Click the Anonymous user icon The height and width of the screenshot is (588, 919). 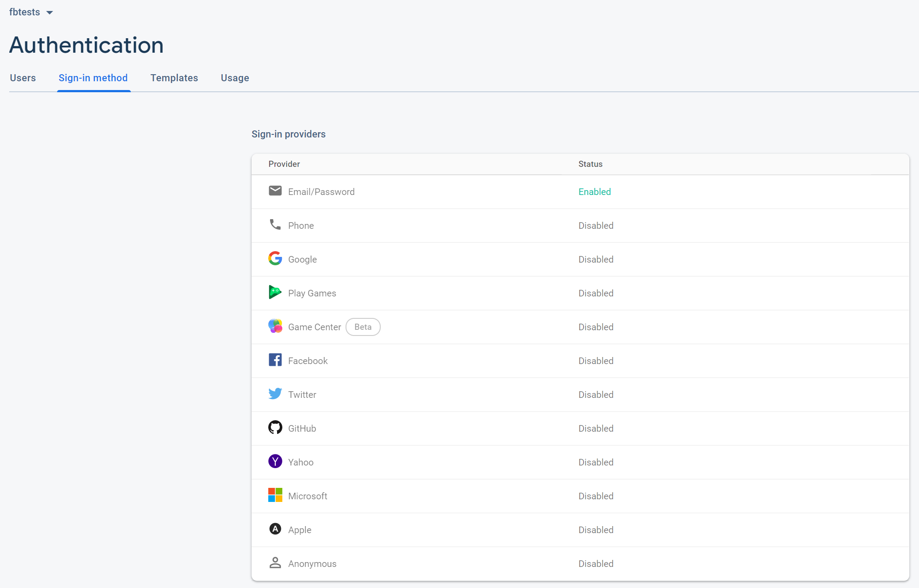tap(275, 563)
